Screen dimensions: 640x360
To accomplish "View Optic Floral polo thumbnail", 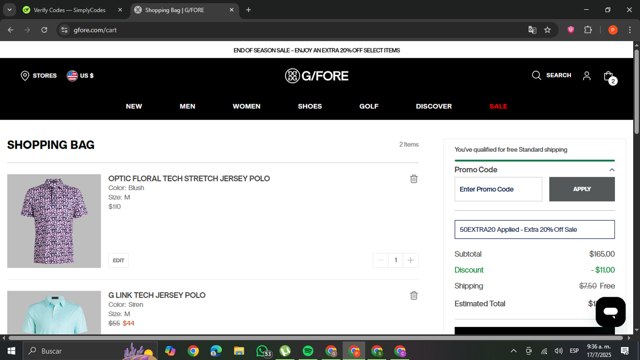I will (x=54, y=221).
